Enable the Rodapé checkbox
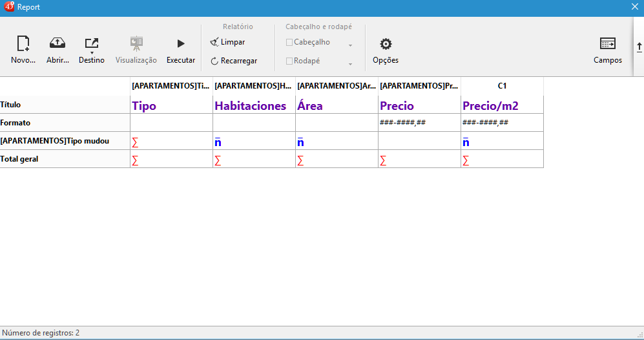The image size is (644, 340). click(289, 61)
